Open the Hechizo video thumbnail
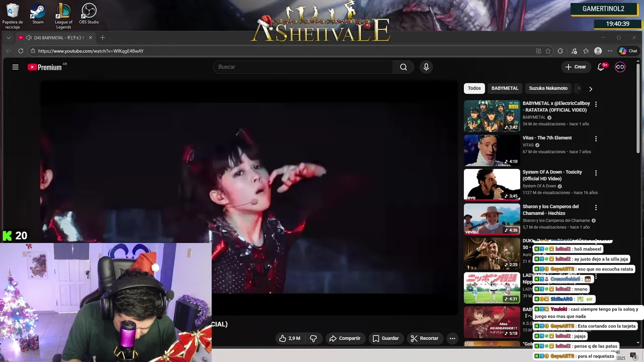Viewport: 644px width, 362px height. pos(492,219)
